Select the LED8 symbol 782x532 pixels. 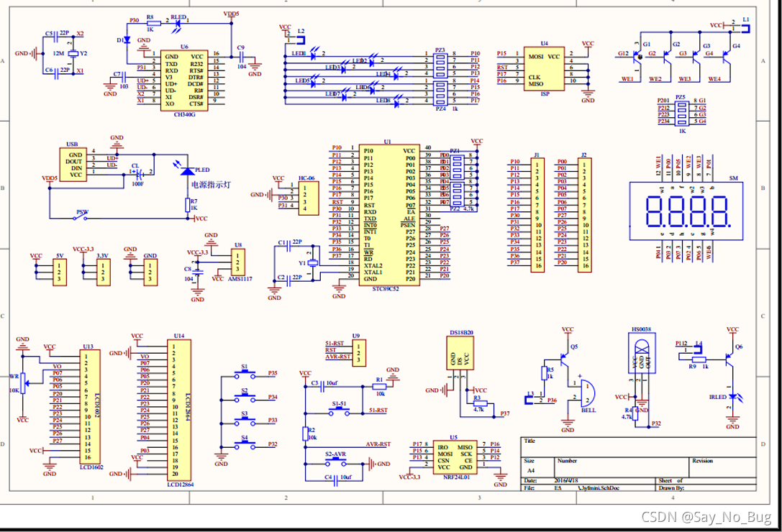coord(398,103)
